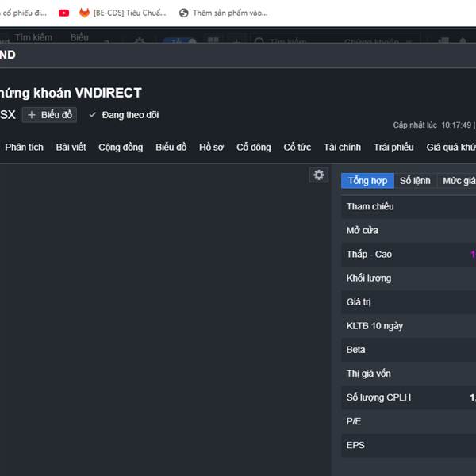Click the Giá trị row label
476x476 pixels.
pyautogui.click(x=359, y=302)
